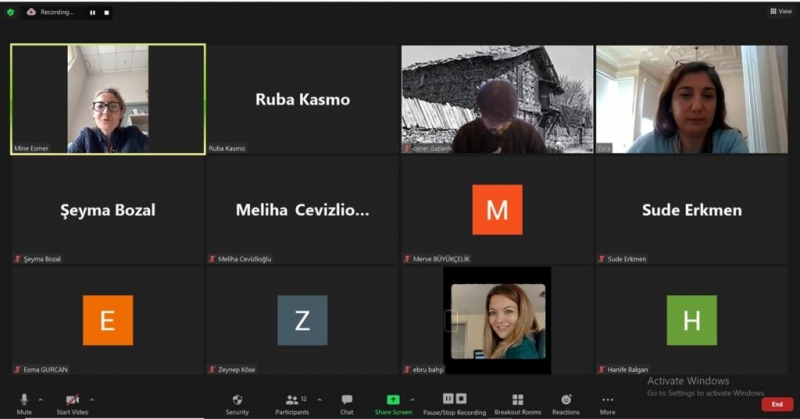
Task: Click Merve BÜYÜKÇELİK's orange M avatar
Action: point(497,210)
